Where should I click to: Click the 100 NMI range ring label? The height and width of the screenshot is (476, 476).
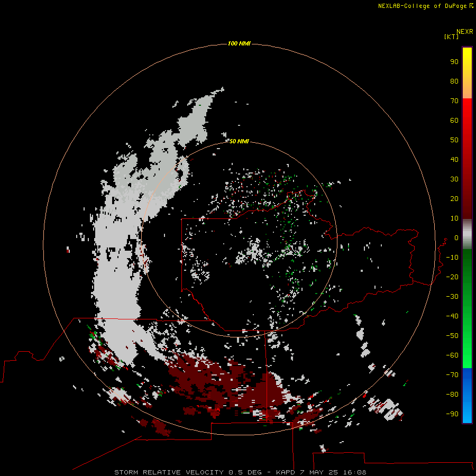pos(239,43)
